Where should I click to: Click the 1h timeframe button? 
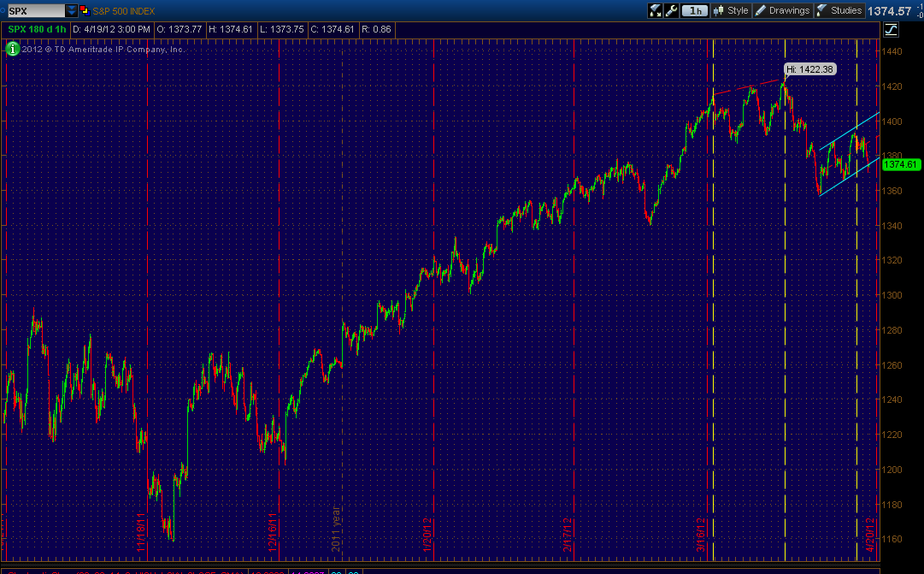[x=695, y=10]
